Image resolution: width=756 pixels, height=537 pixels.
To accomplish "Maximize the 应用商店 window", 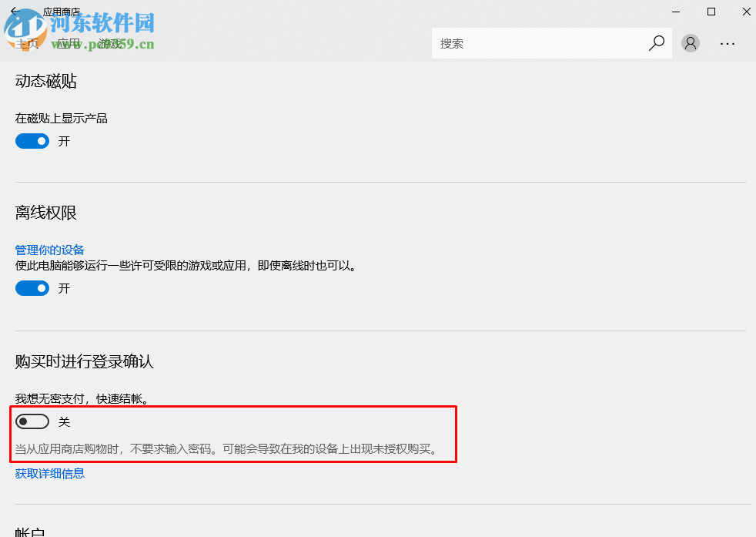I will (x=711, y=12).
